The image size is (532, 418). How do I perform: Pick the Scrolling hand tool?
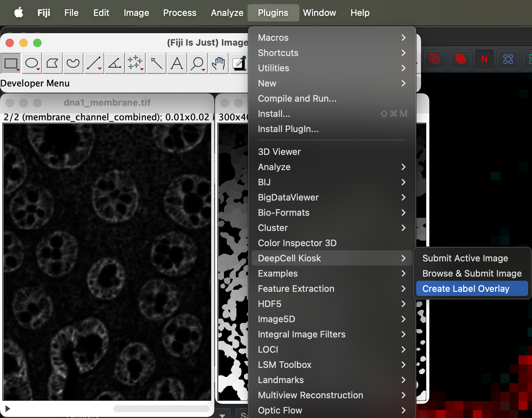pos(218,64)
